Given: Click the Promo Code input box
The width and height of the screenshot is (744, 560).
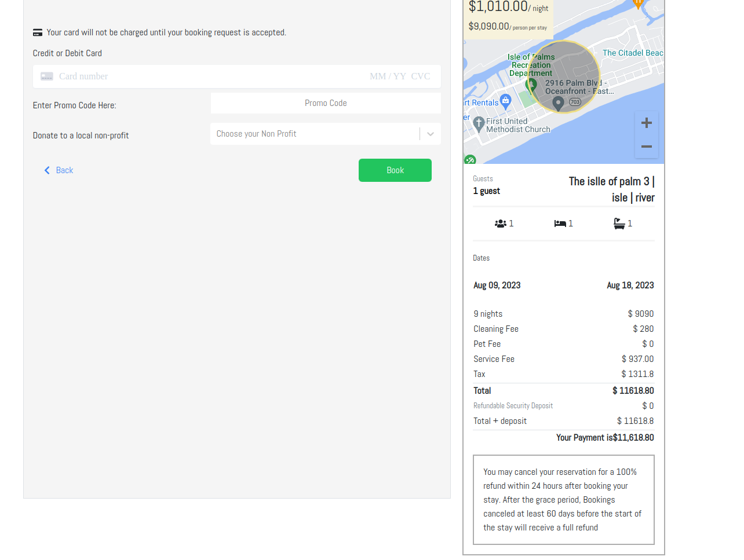Looking at the screenshot, I should point(326,103).
